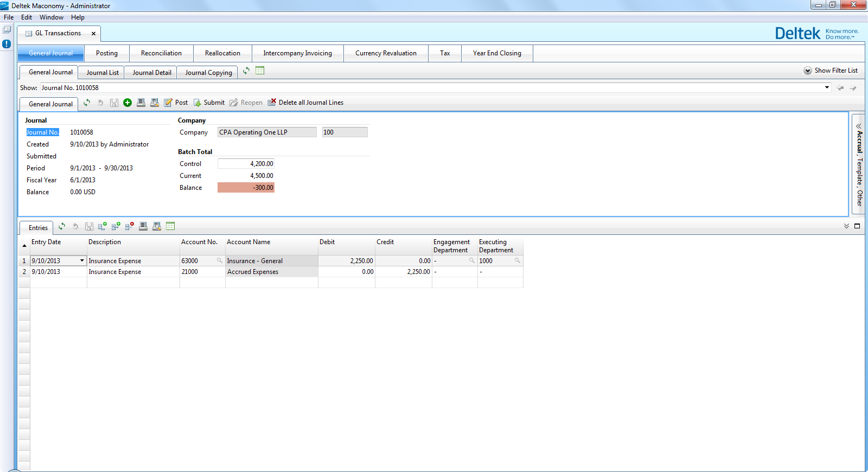Click the green add new journal icon
The image size is (868, 472).
(x=127, y=103)
